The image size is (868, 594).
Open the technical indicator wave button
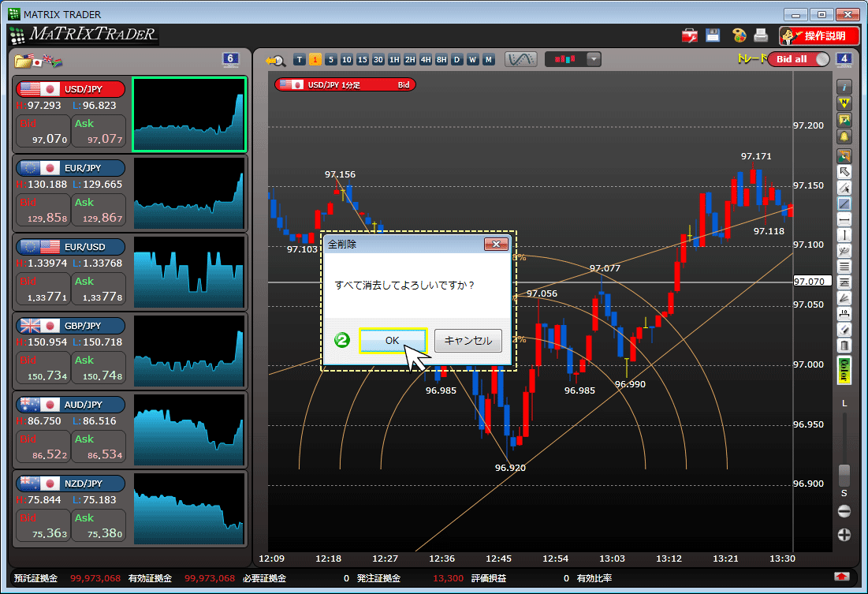point(521,59)
